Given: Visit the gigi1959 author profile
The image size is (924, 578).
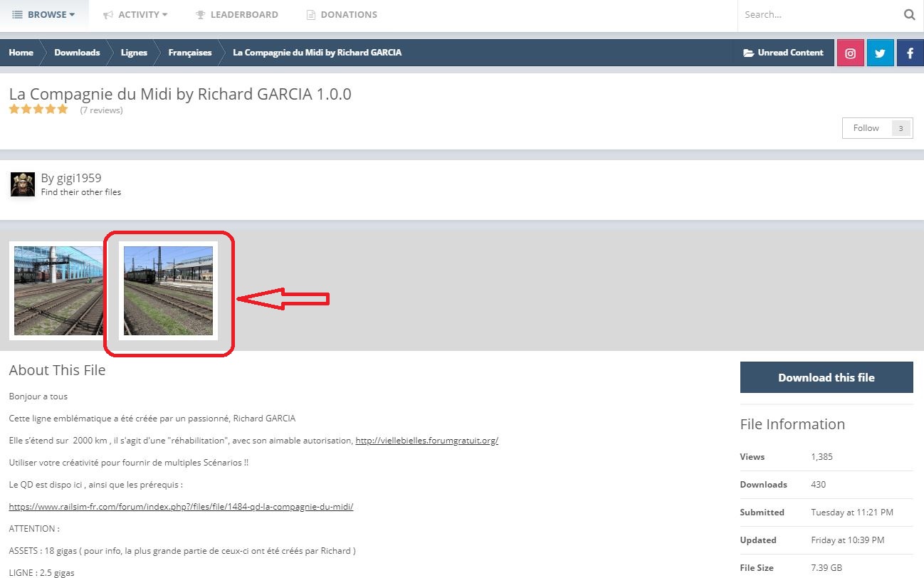Looking at the screenshot, I should (78, 178).
